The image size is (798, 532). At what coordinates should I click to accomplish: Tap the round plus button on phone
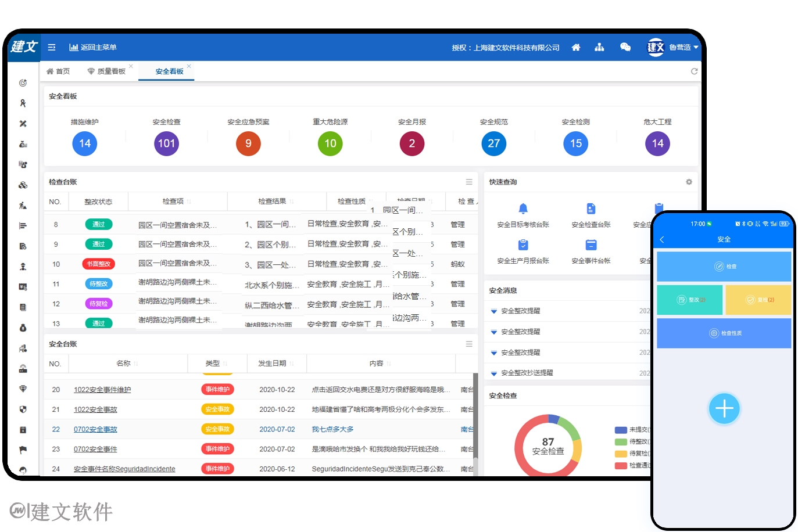(724, 409)
